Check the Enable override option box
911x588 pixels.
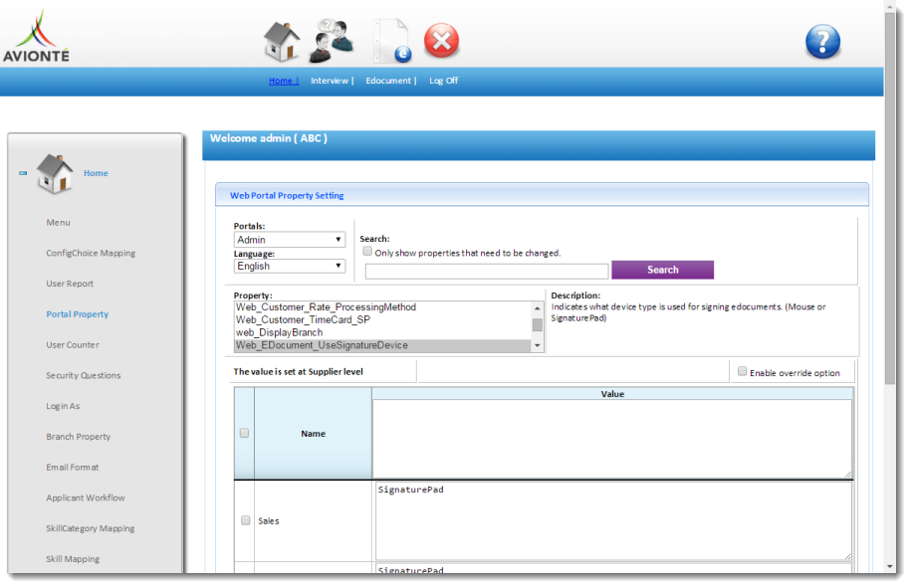[x=742, y=371]
